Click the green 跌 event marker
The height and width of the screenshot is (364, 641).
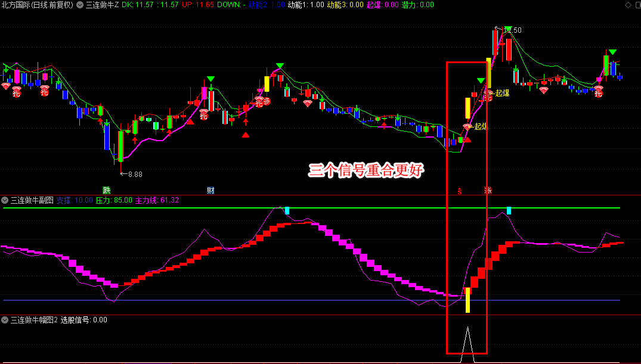click(107, 190)
